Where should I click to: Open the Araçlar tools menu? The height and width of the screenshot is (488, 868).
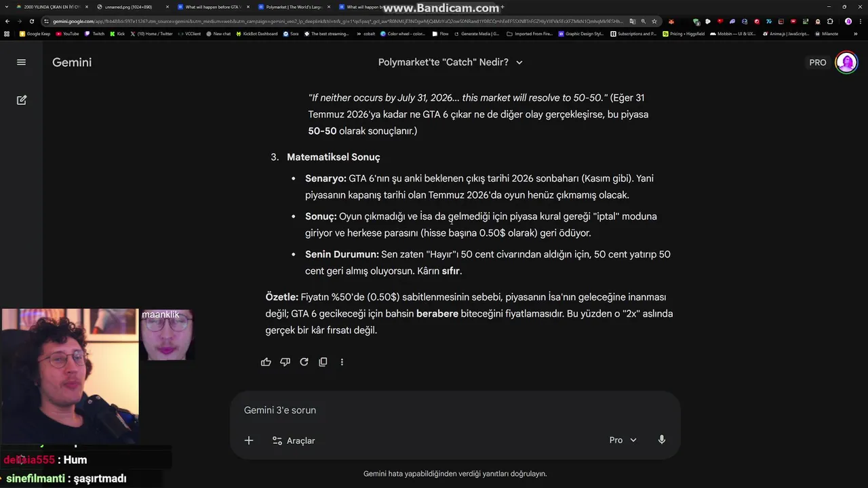(294, 441)
